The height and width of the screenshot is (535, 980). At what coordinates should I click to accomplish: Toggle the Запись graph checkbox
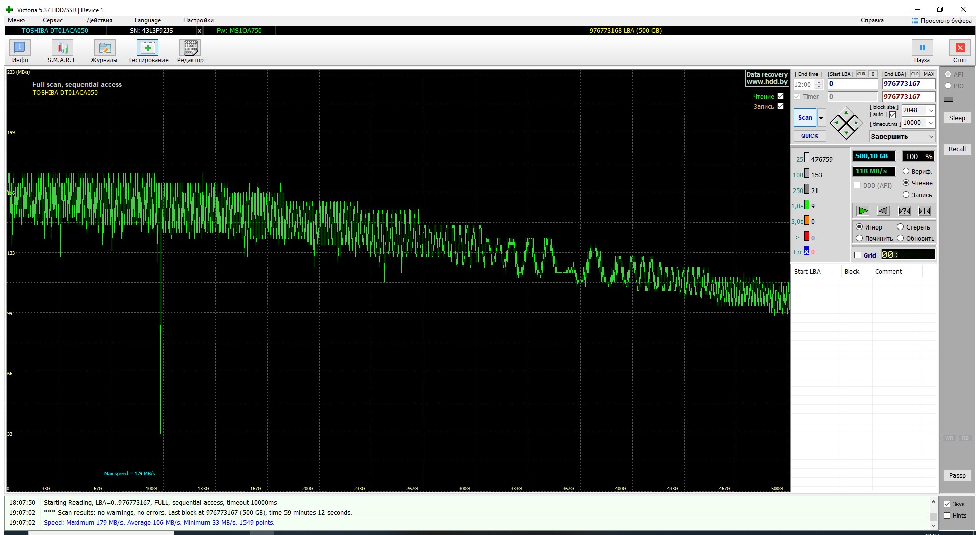780,106
